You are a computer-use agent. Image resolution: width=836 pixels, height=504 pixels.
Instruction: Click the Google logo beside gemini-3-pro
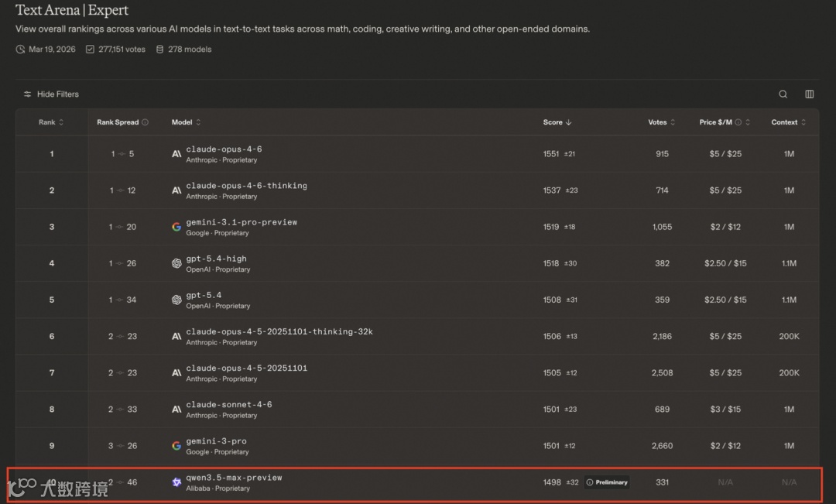coord(176,446)
